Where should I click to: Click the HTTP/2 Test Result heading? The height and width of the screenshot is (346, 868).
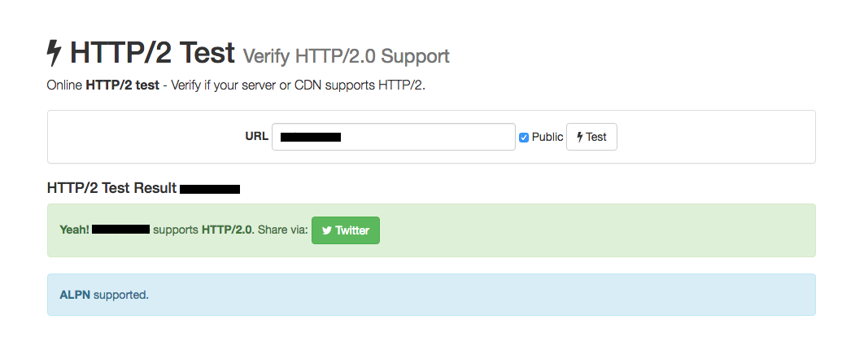pyautogui.click(x=111, y=188)
